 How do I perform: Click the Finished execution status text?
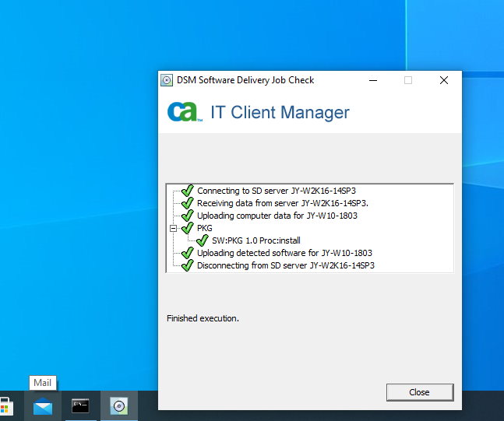203,318
